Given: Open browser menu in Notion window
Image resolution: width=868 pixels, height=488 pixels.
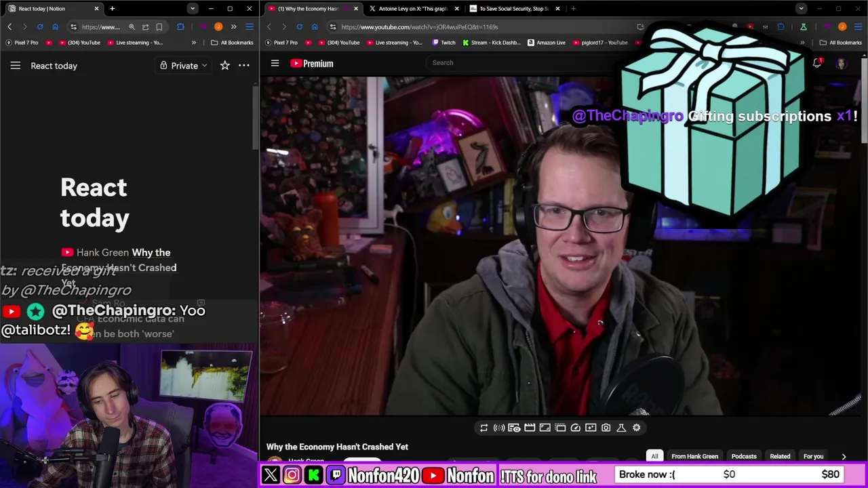Looking at the screenshot, I should point(249,27).
